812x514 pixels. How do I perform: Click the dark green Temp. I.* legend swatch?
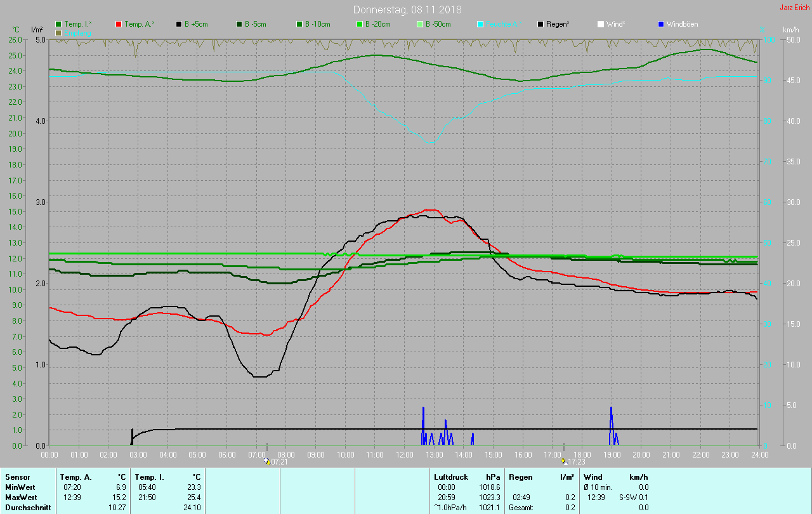click(59, 24)
